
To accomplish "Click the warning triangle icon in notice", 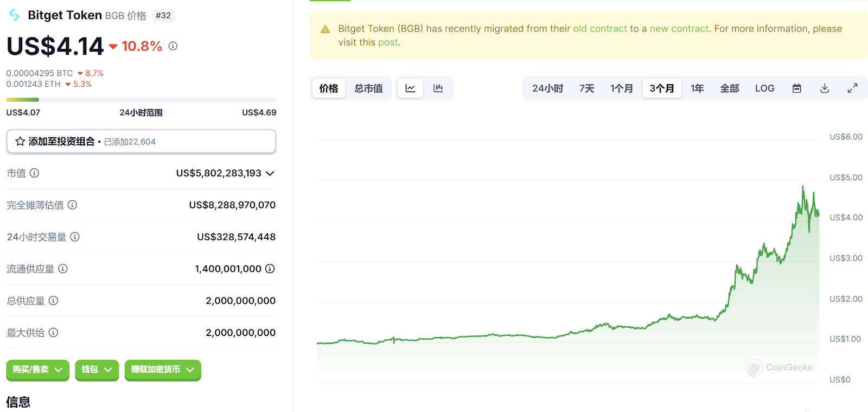I will click(x=325, y=29).
